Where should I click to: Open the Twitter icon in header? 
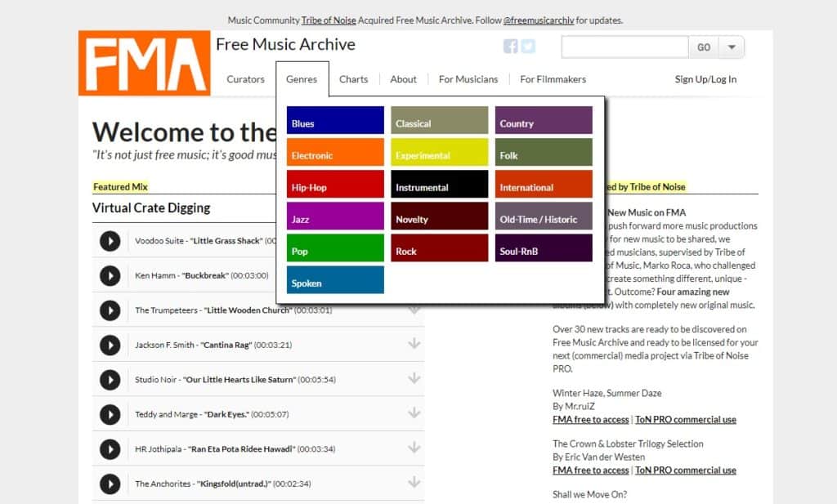point(528,47)
